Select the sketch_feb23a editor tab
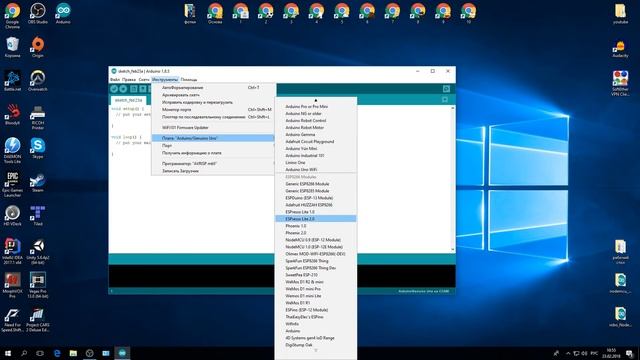Screen dimensions: 640x360 [x=128, y=100]
